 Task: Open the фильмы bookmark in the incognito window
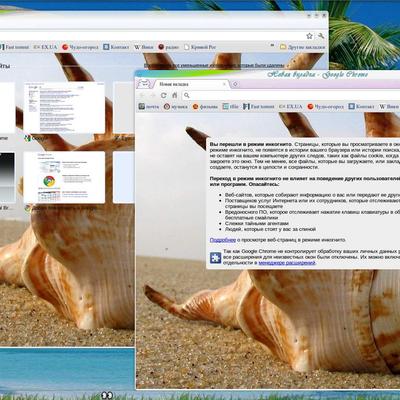point(205,106)
